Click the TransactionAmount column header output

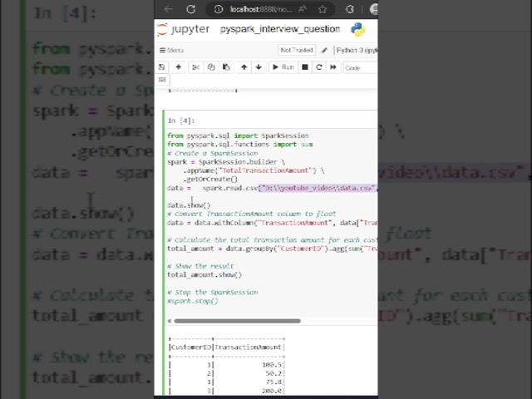(x=248, y=347)
